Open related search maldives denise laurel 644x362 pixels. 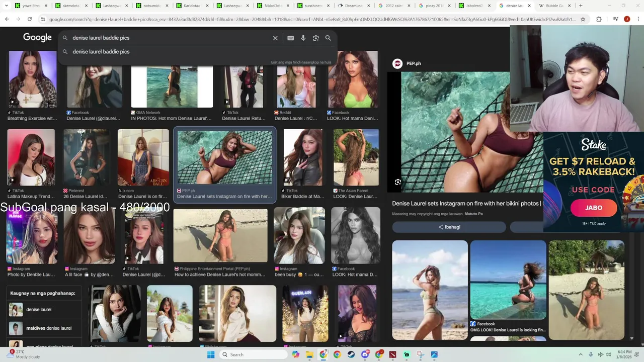44,328
